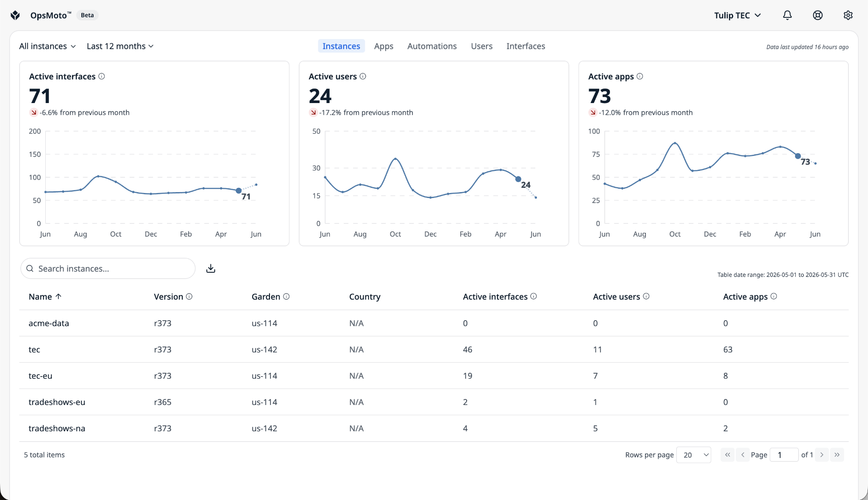This screenshot has width=868, height=500.
Task: Click the 73 data point on apps chart
Action: coord(798,156)
